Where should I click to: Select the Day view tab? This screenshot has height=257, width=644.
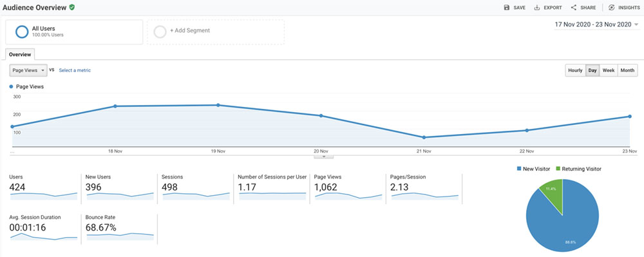[592, 70]
